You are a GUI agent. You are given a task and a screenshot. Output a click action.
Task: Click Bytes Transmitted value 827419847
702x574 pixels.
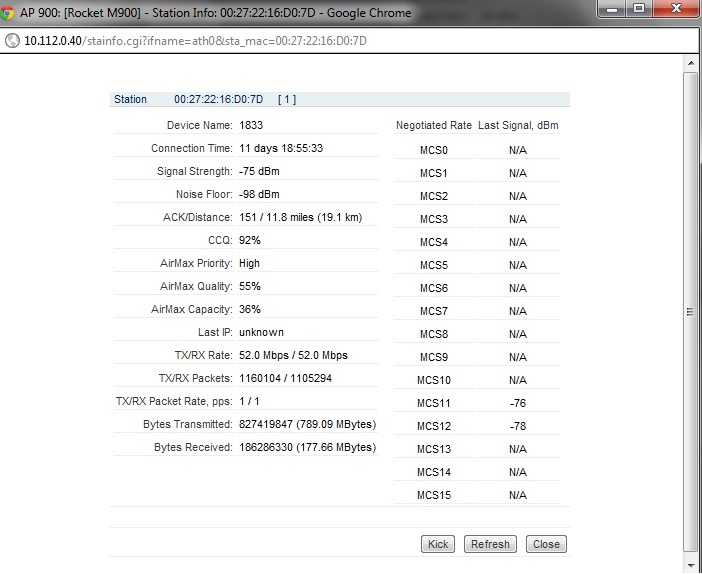(308, 424)
